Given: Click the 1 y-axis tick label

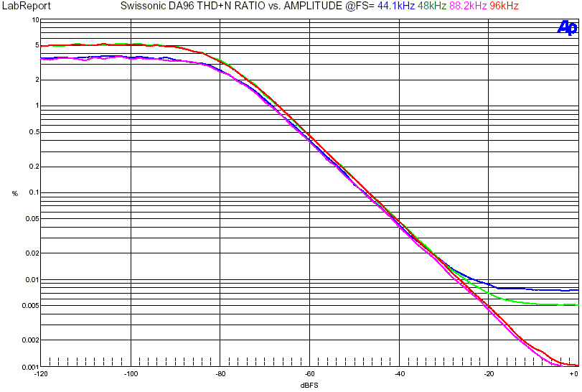Looking at the screenshot, I should coord(37,106).
